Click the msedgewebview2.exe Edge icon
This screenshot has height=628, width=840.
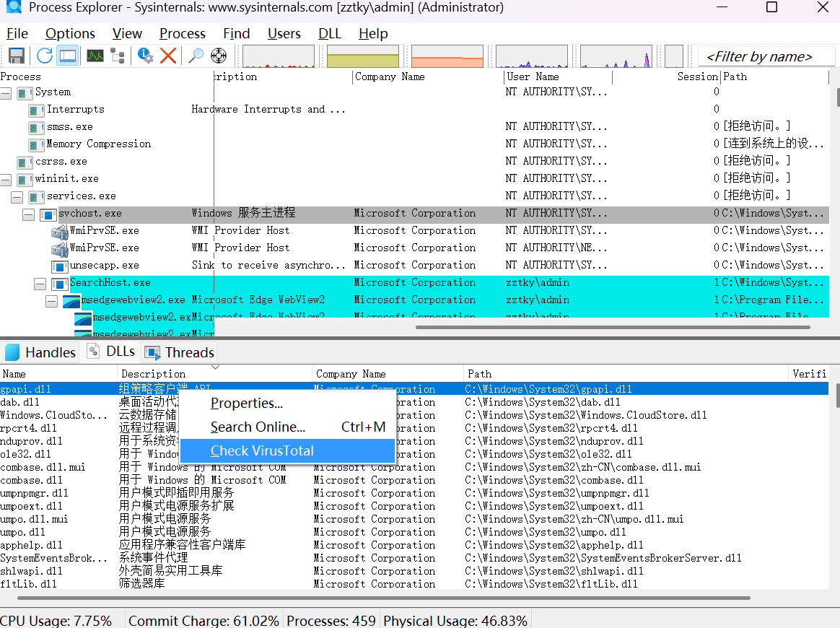[x=71, y=300]
